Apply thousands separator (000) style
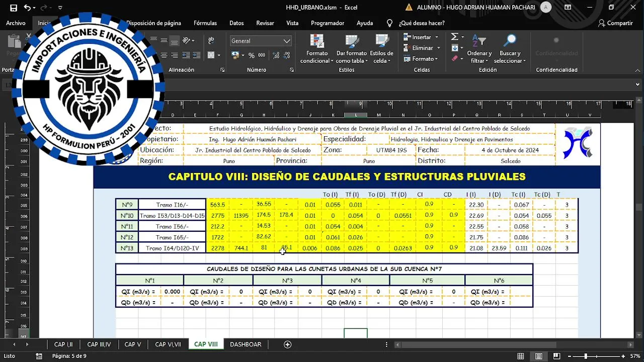The width and height of the screenshot is (644, 362). coord(262,55)
